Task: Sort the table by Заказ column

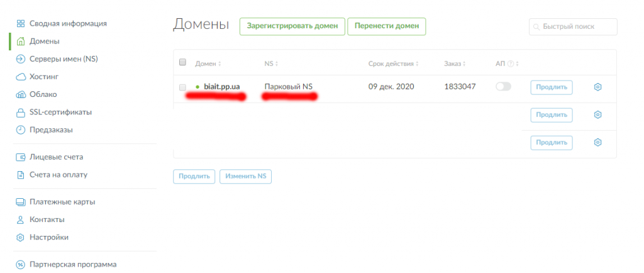Action: click(455, 64)
